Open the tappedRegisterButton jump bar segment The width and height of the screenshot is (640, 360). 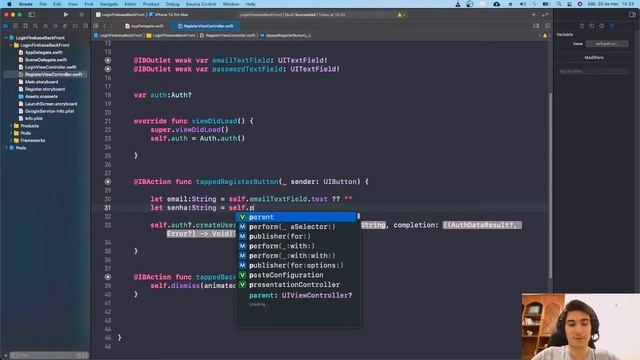point(286,36)
